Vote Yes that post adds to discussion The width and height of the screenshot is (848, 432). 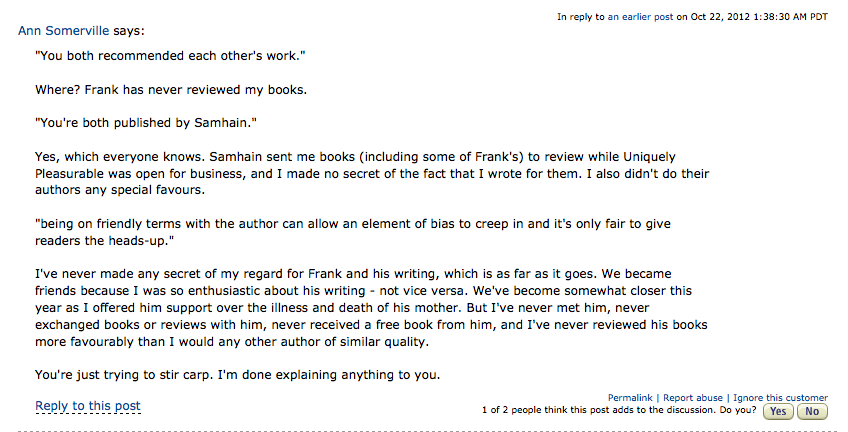coord(778,411)
